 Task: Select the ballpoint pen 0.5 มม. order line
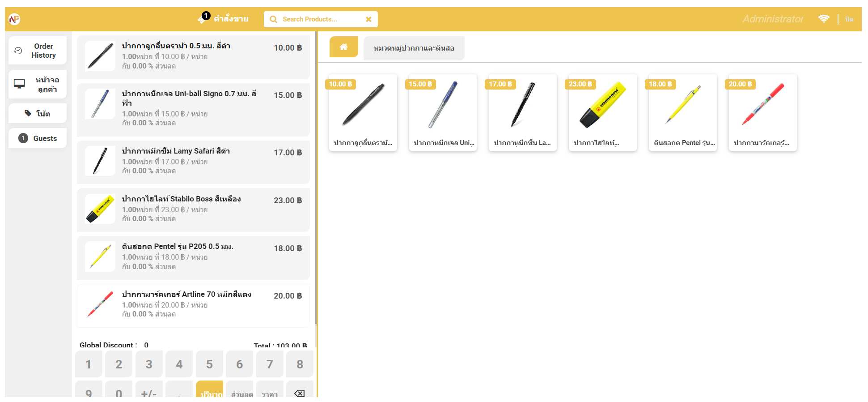(x=193, y=57)
